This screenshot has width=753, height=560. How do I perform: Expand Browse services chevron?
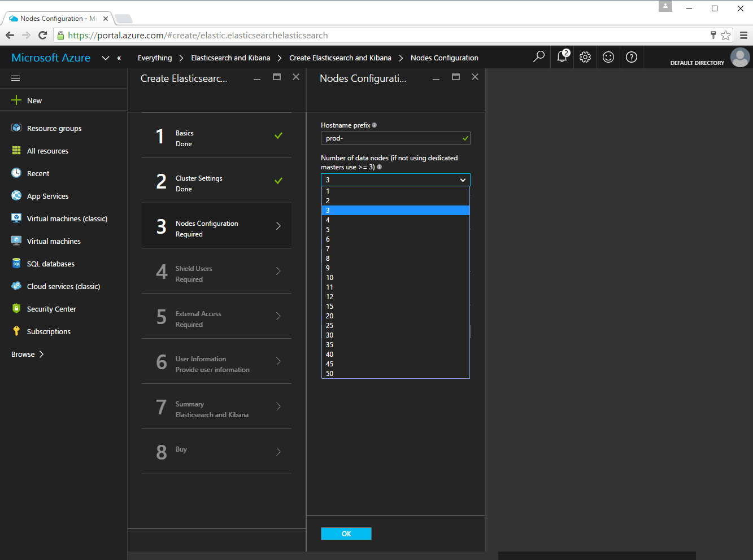pos(41,354)
